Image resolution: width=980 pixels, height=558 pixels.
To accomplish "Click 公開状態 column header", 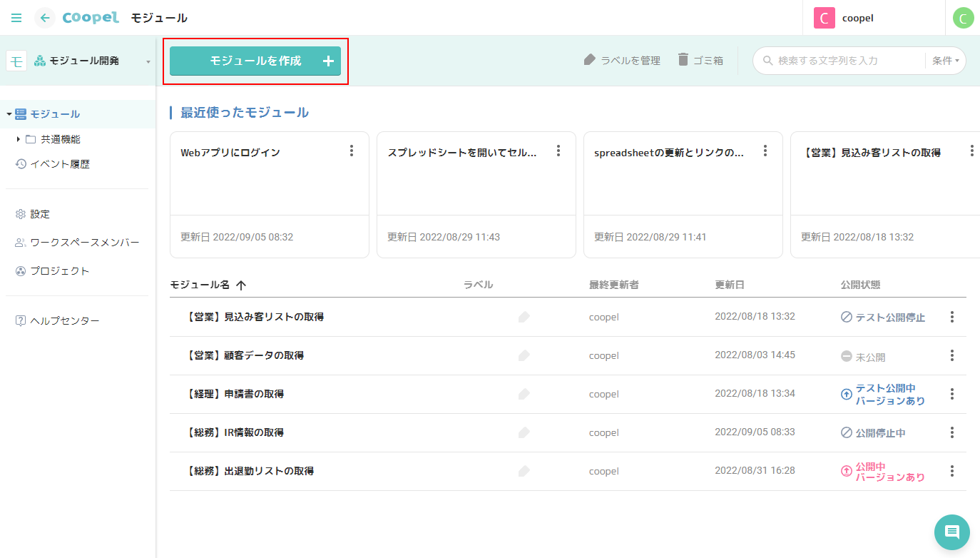I will point(860,285).
